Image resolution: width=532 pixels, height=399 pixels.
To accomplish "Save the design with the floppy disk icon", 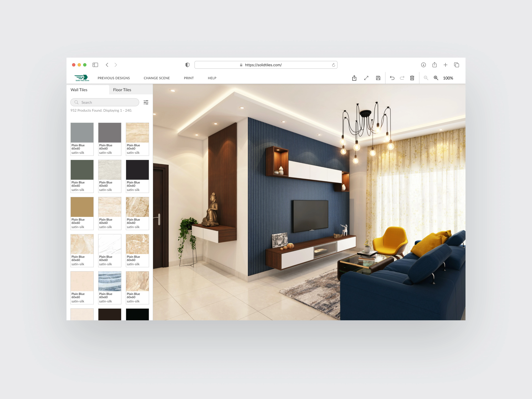I will click(x=378, y=78).
